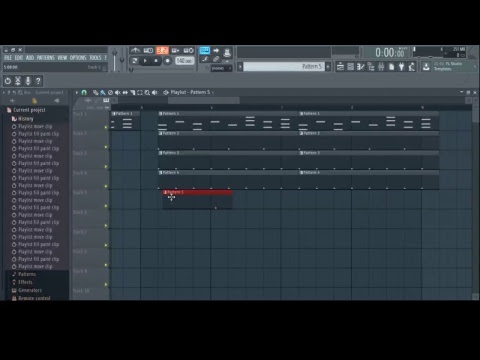Open the plugin picker plug icon
The image size is (480, 360).
pyautogui.click(x=402, y=67)
